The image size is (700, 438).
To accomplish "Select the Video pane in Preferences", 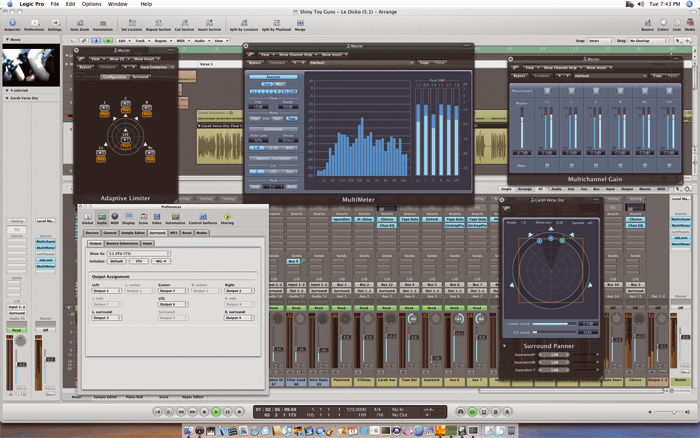I will [x=157, y=218].
